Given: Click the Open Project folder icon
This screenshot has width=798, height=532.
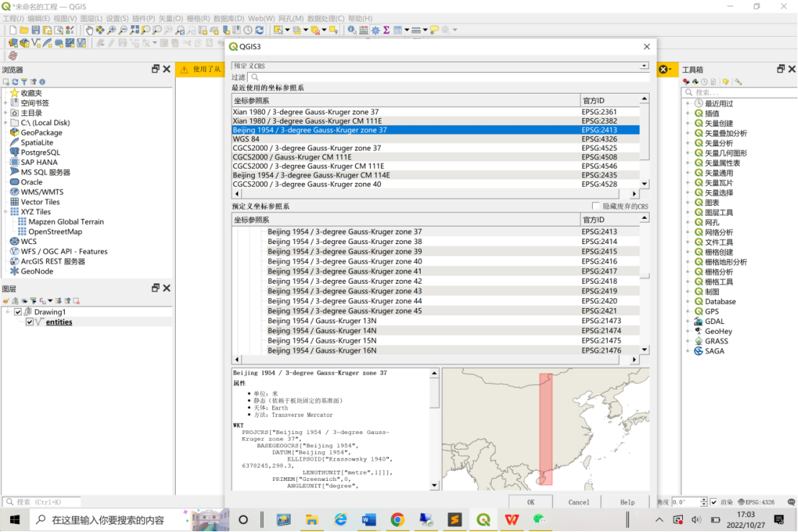Looking at the screenshot, I should (24, 30).
